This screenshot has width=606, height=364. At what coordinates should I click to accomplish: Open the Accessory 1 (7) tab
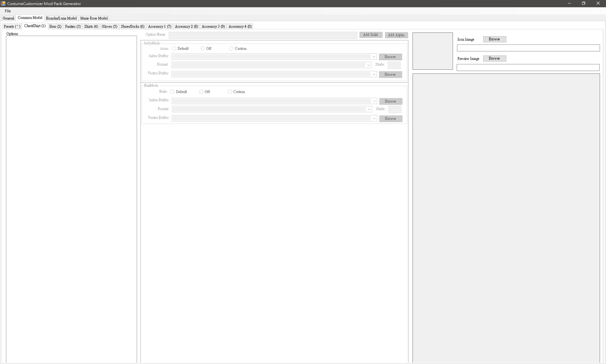pos(160,26)
